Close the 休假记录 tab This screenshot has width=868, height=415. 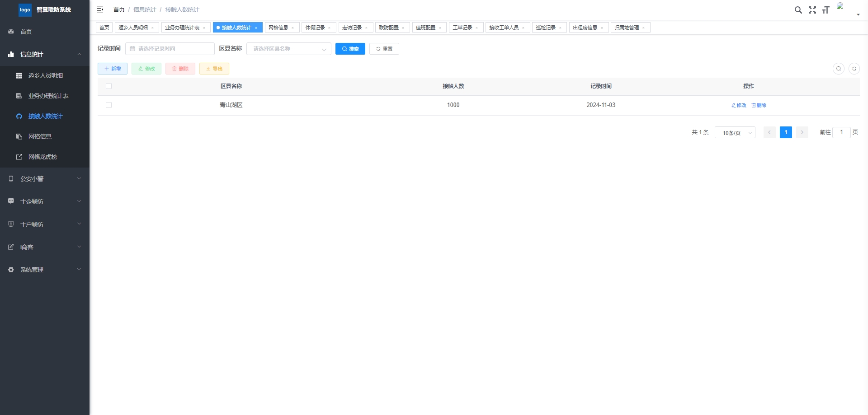329,28
